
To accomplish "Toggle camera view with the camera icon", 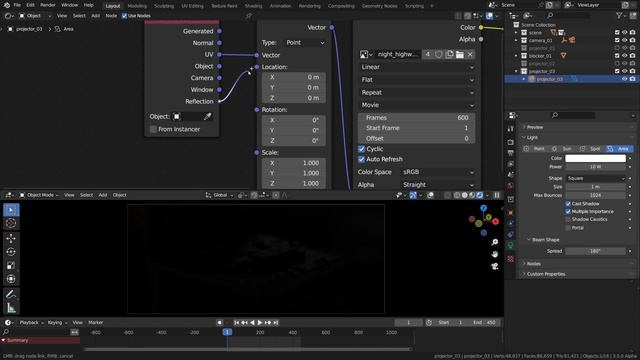I will (495, 267).
